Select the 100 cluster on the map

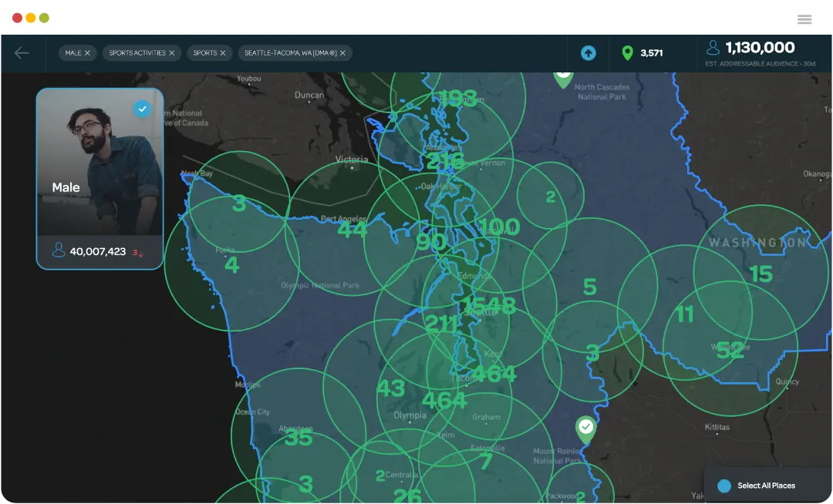tap(499, 227)
